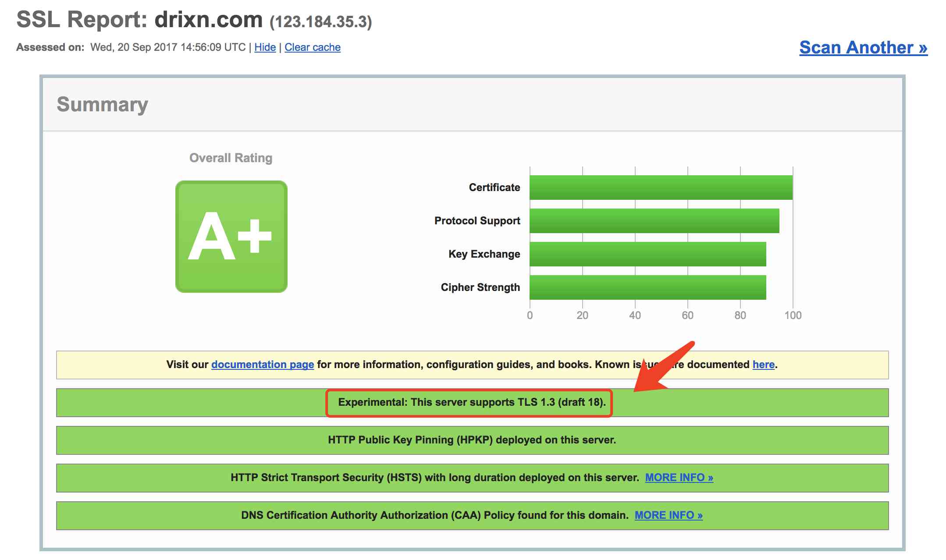Click the Key Exchange chart label
The width and height of the screenshot is (946, 560).
coord(484,254)
